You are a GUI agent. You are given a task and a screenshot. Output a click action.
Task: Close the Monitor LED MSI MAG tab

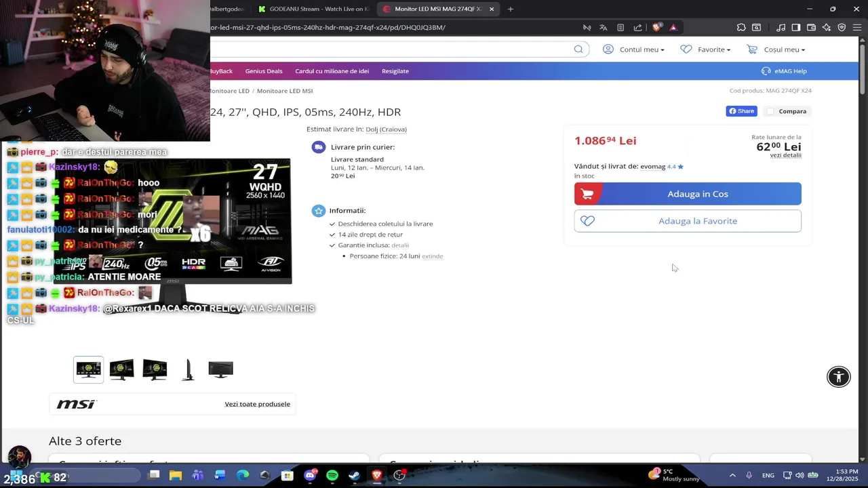coord(492,9)
